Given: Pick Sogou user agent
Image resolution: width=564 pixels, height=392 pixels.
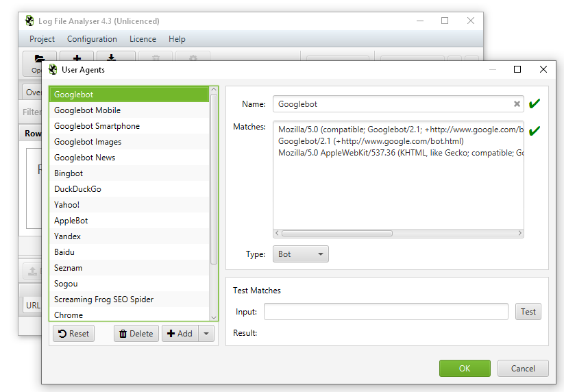Looking at the screenshot, I should [129, 284].
